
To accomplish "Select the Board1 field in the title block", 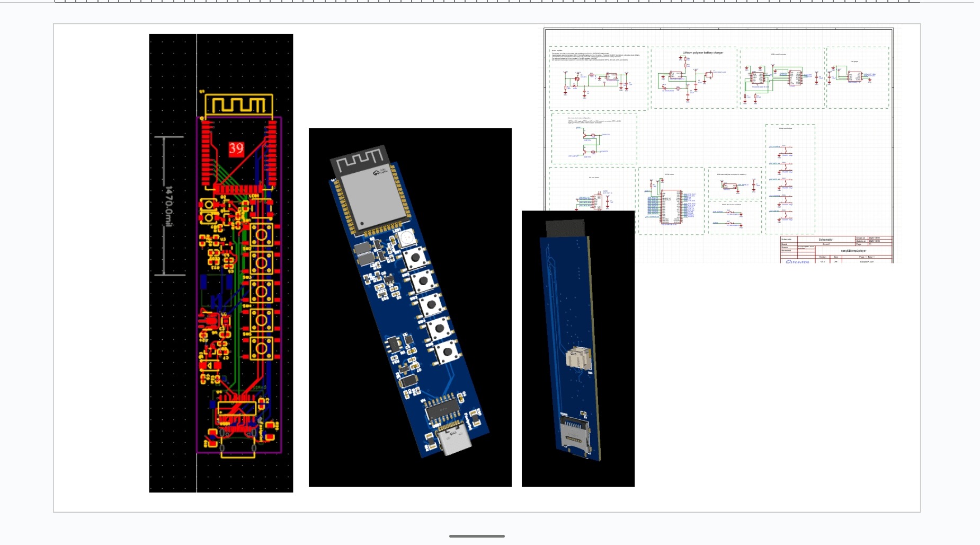I will (825, 244).
